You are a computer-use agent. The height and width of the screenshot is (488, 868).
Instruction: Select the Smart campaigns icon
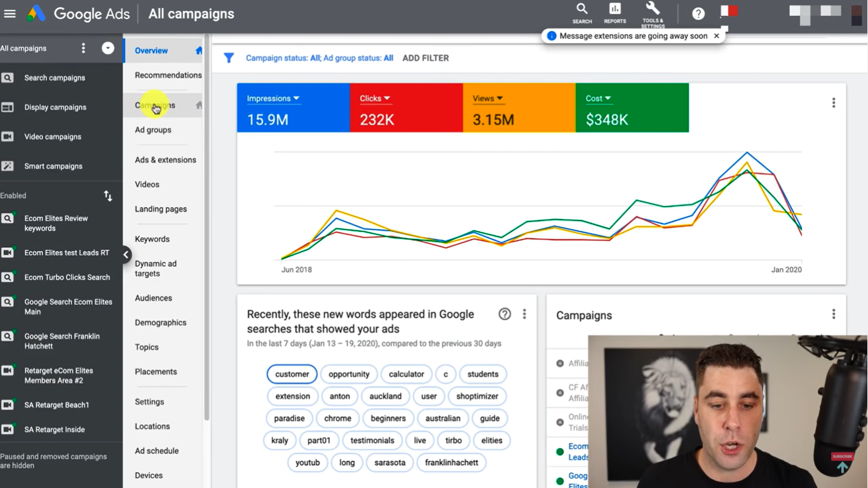point(8,166)
